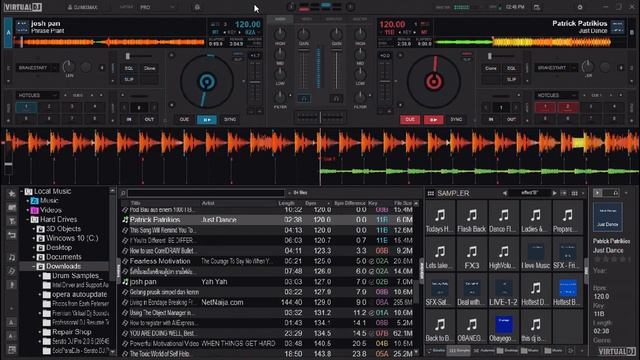The image size is (640, 360).
Task: Trigger red hotcue pad 2 on right deck
Action: (568, 107)
